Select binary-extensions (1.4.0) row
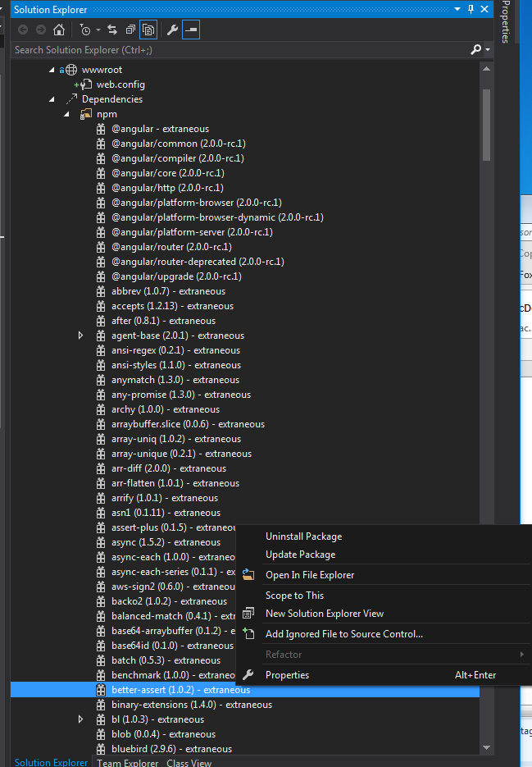Viewport: 532px width, 767px height. (192, 705)
